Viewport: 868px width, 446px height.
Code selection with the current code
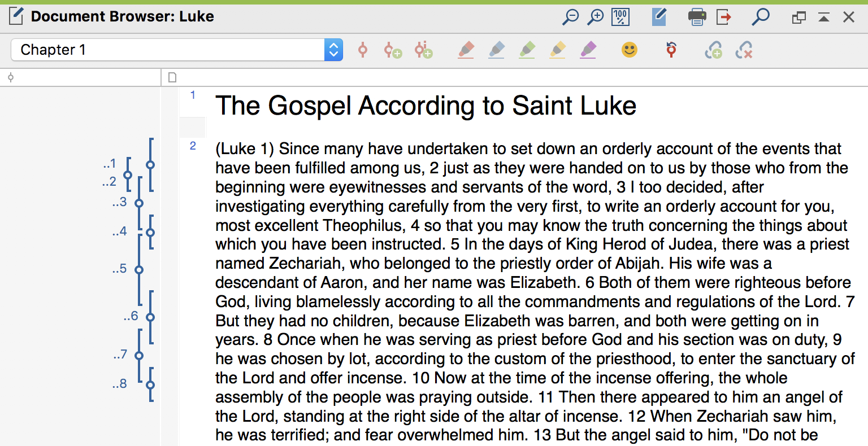pyautogui.click(x=363, y=50)
